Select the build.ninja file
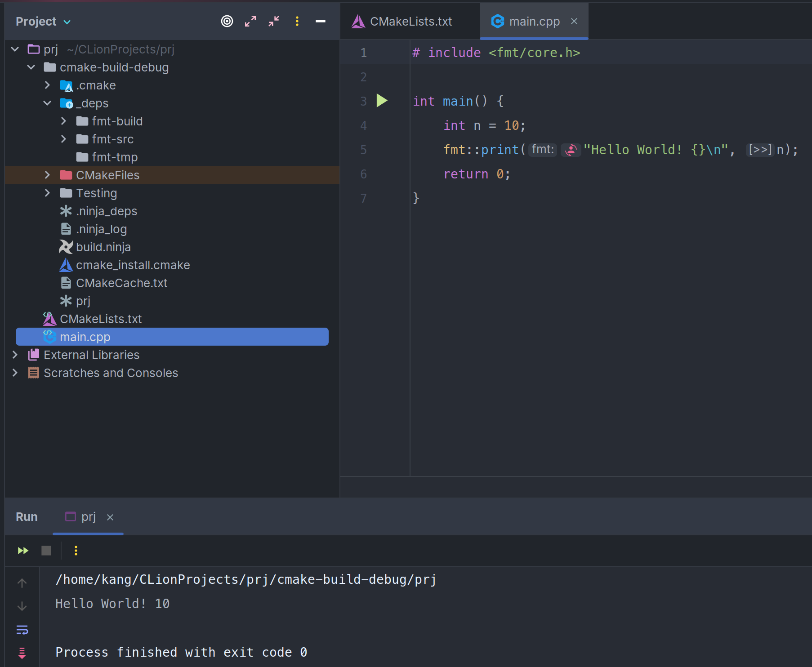 point(103,247)
